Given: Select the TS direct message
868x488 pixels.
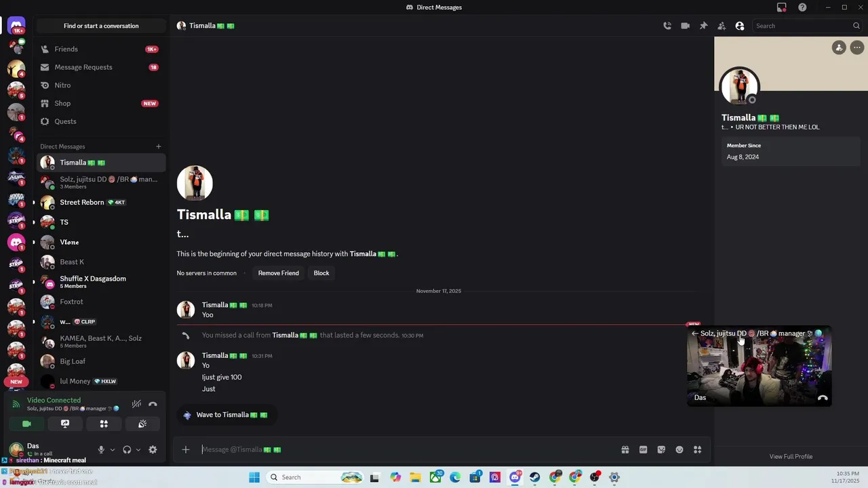Looking at the screenshot, I should pos(101,222).
